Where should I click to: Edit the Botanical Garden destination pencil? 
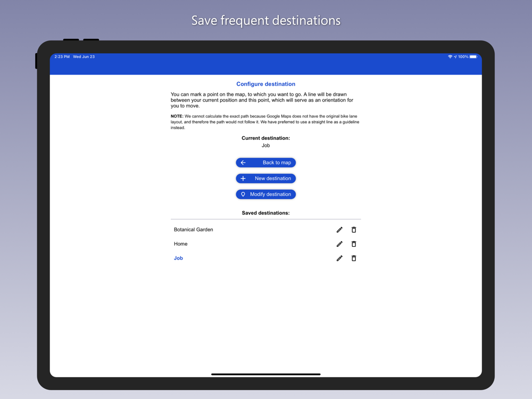339,230
